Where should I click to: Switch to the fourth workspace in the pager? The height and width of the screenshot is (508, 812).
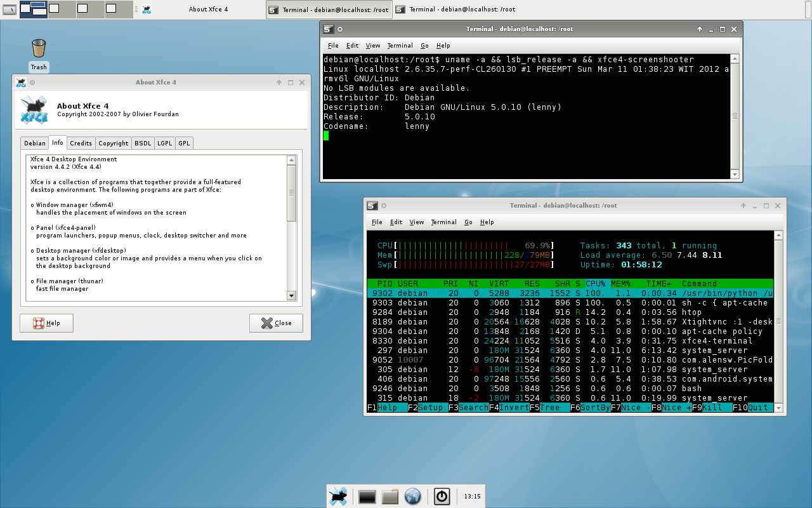click(119, 9)
